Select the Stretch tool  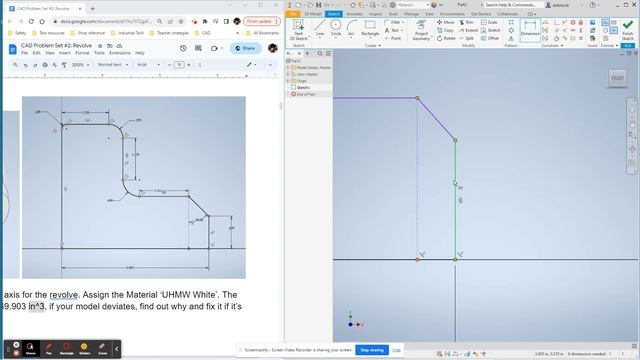(x=491, y=30)
